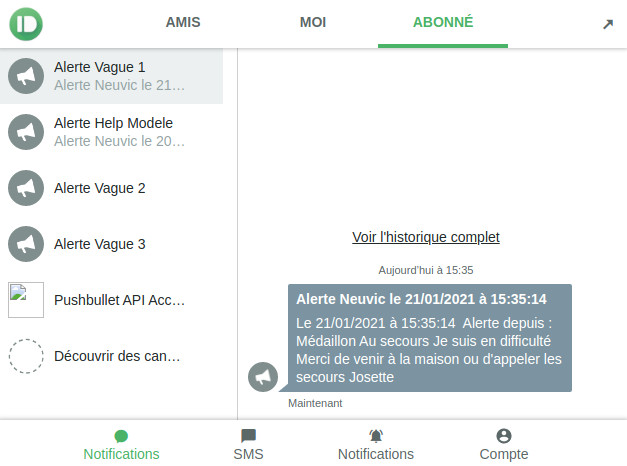
Task: Click the Alerte Neuvic message bubble
Action: (x=430, y=338)
